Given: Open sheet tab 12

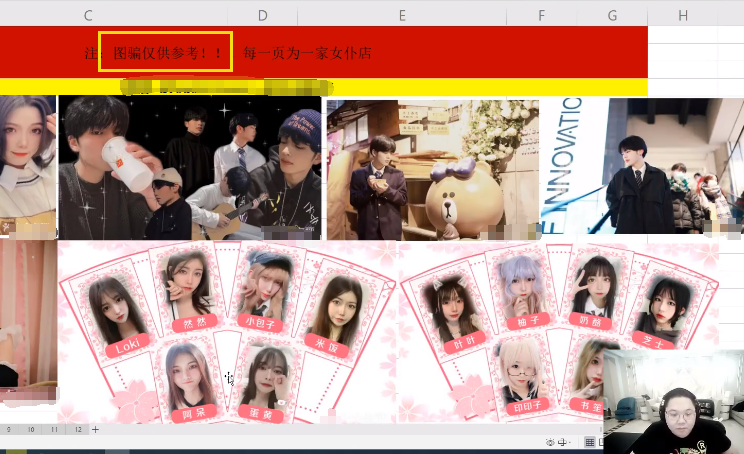Looking at the screenshot, I should [78, 429].
